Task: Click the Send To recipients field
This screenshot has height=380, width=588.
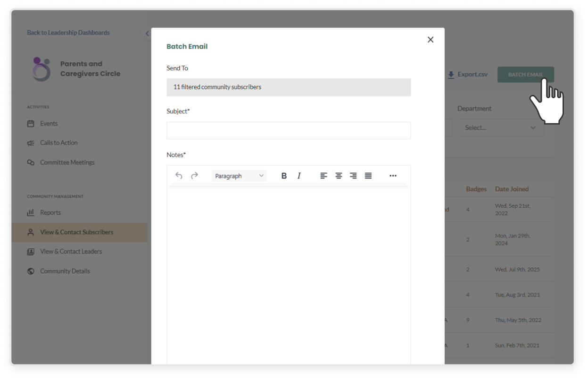Action: tap(289, 87)
